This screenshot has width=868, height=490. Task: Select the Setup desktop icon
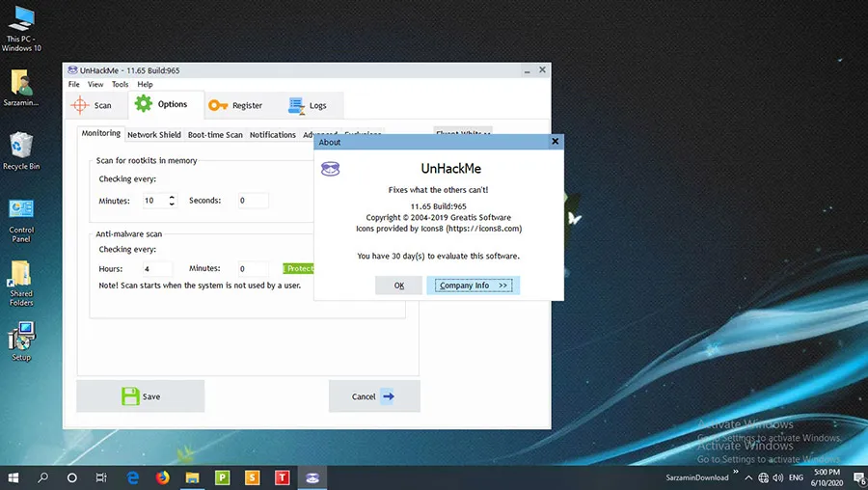(x=21, y=341)
